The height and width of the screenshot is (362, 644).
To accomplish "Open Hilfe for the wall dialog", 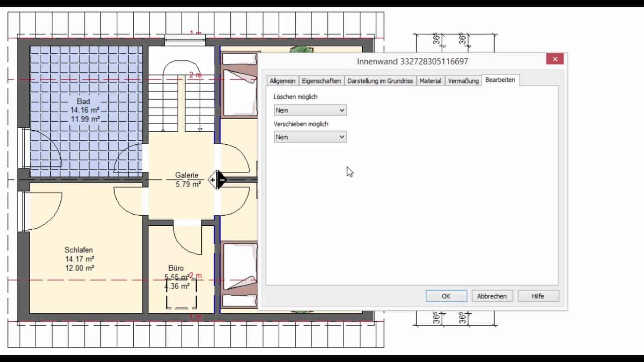I will (538, 296).
